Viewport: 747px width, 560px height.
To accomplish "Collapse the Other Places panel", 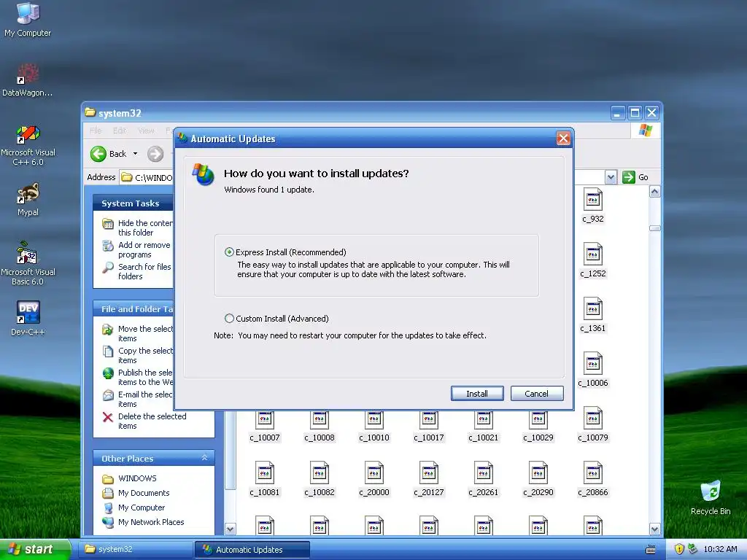I will point(204,458).
